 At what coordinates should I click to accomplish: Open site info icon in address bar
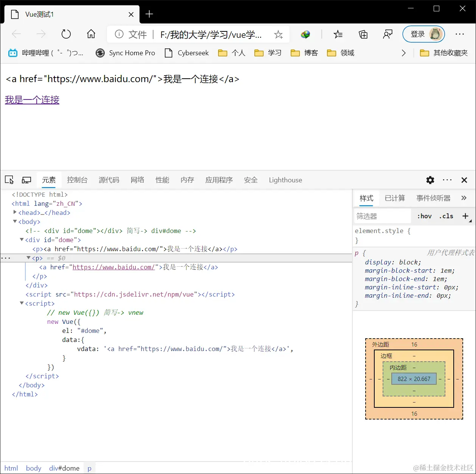click(119, 34)
